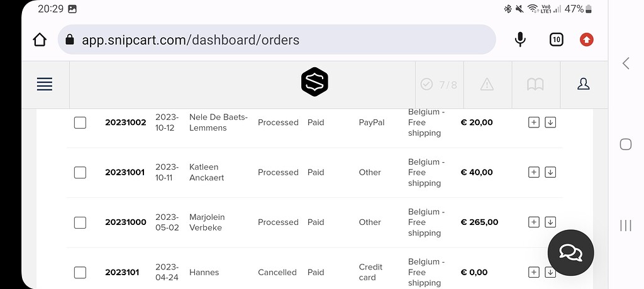Check the box for order 20231000
Screen dimensions: 644x289
click(80, 222)
